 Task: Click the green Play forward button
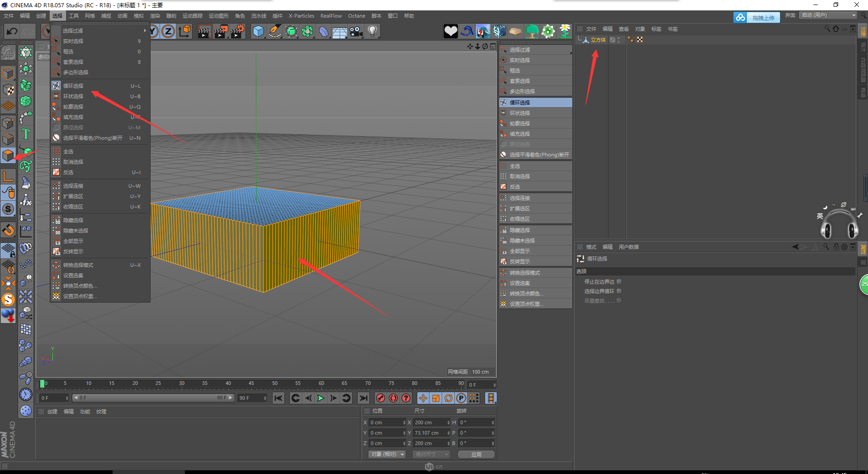pos(321,398)
